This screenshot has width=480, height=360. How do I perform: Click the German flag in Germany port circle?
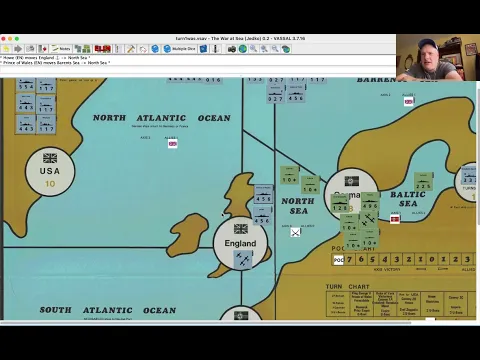coord(351,181)
